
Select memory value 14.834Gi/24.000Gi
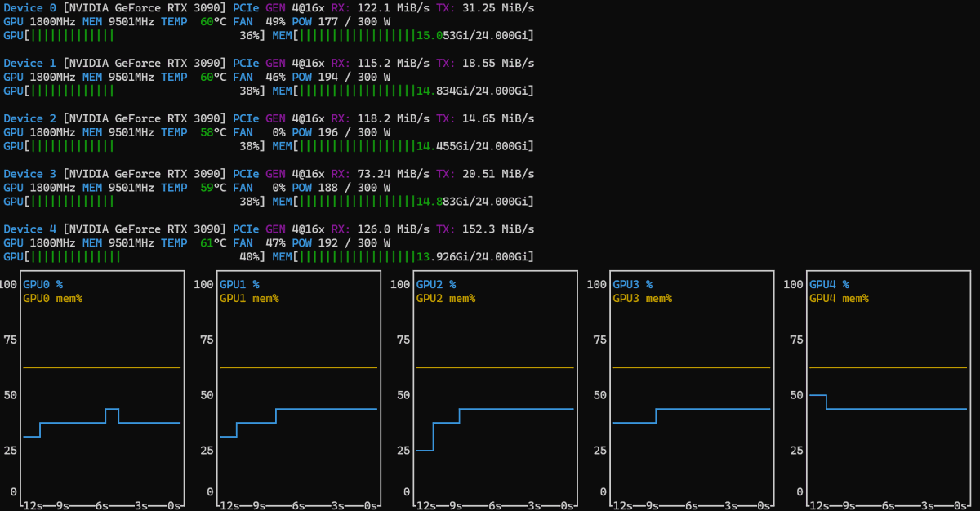(x=473, y=91)
